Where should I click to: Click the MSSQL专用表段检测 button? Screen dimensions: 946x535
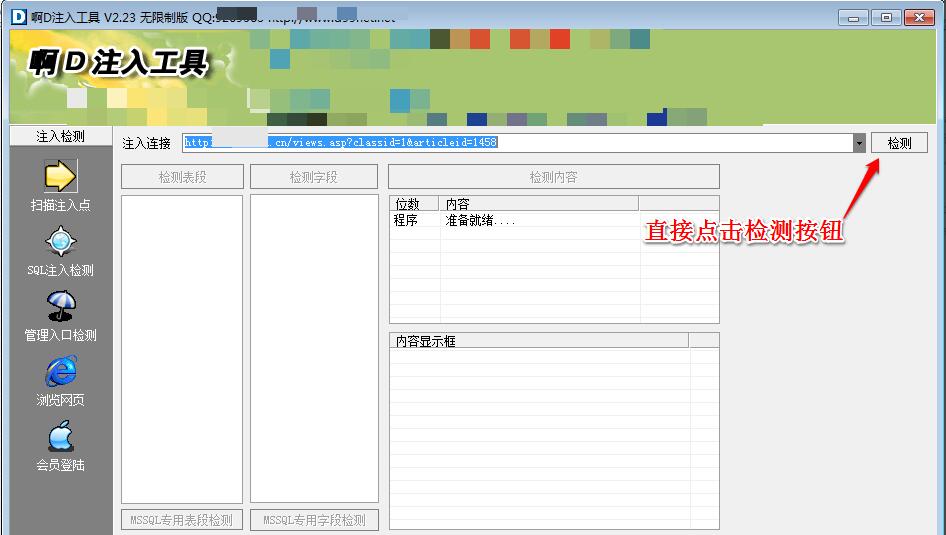click(x=182, y=520)
